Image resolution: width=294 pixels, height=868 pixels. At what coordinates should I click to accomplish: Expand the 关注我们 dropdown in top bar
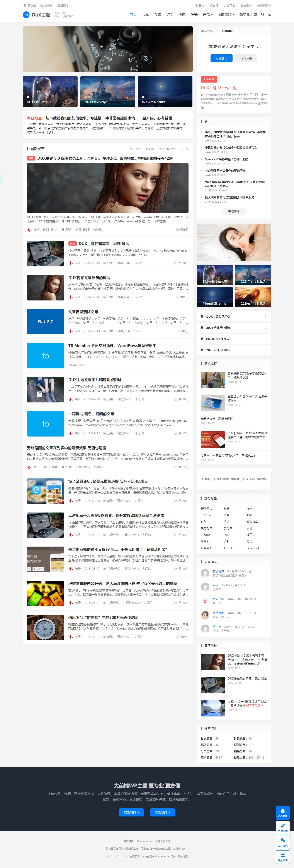[x=264, y=5]
